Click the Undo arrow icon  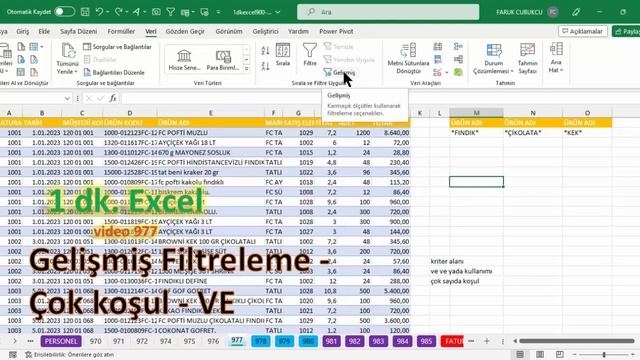pyautogui.click(x=99, y=12)
